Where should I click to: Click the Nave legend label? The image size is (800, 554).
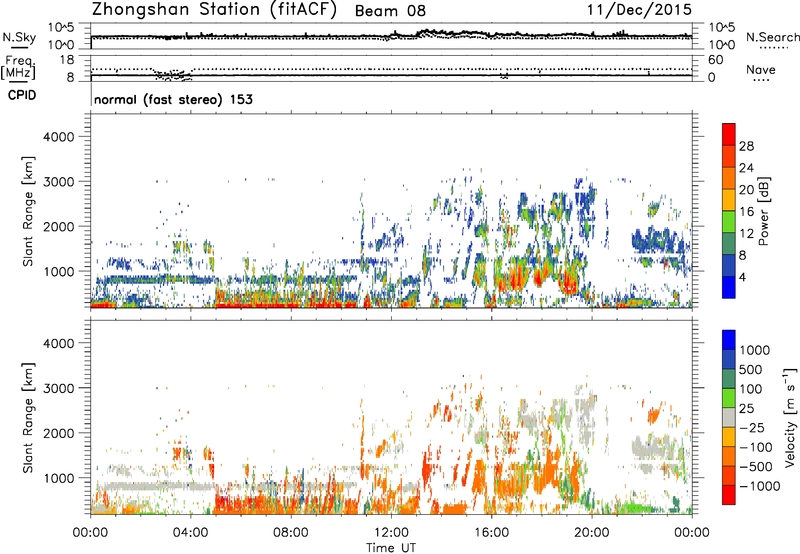tap(761, 70)
